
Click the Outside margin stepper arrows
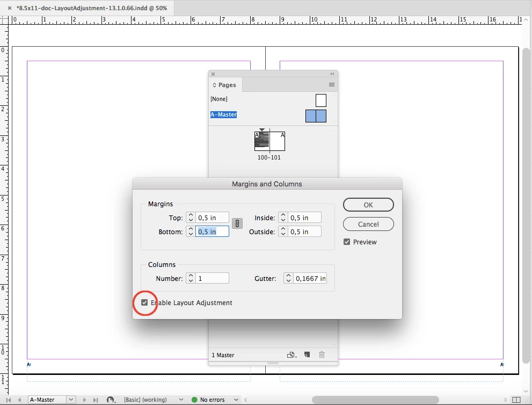(x=283, y=232)
